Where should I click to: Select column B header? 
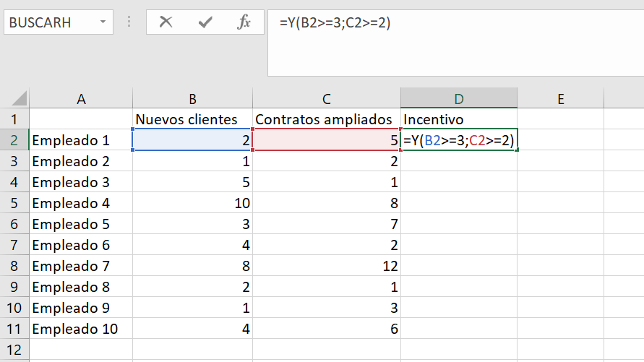point(193,98)
